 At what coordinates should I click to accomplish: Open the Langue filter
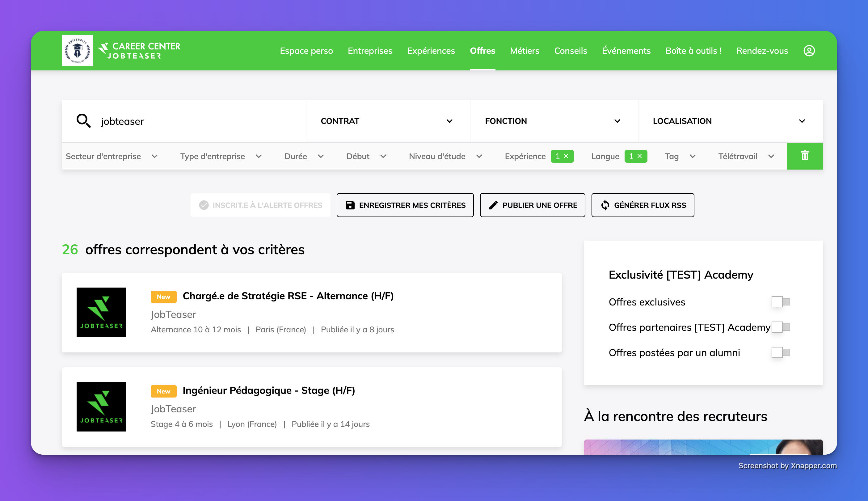click(605, 156)
